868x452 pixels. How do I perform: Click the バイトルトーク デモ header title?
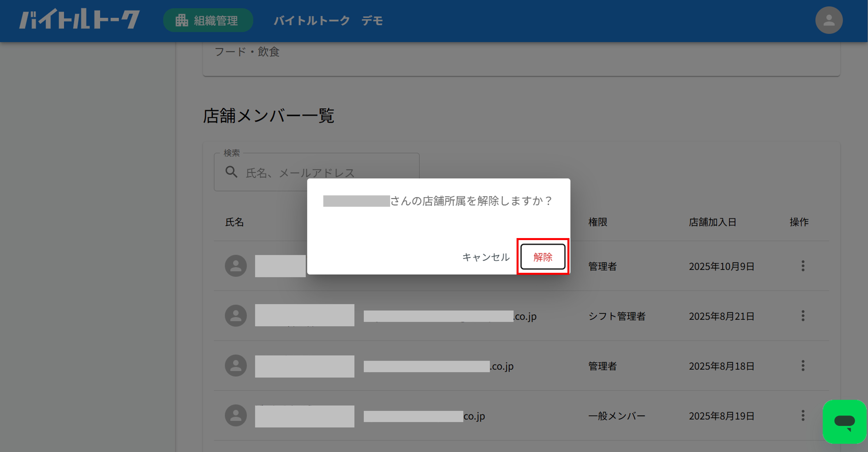tap(328, 21)
